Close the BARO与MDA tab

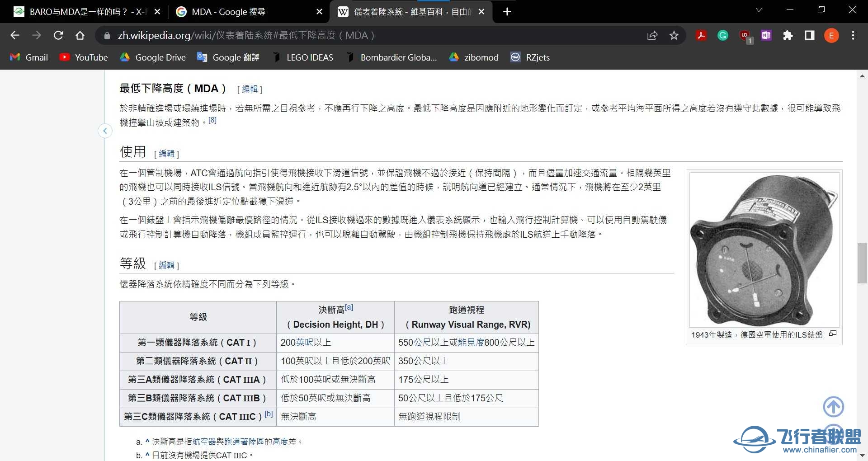[x=157, y=12]
